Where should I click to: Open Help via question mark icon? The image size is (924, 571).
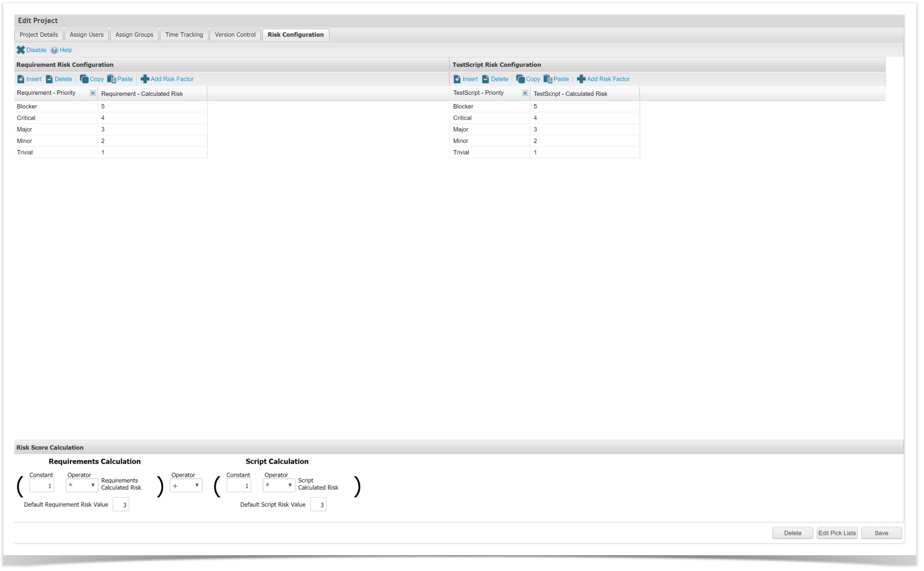(x=54, y=50)
